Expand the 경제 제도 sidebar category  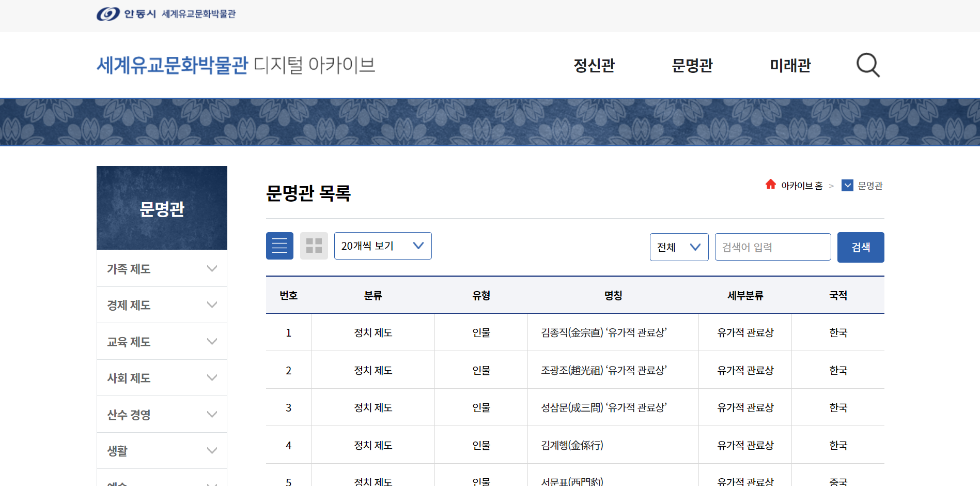pos(162,305)
